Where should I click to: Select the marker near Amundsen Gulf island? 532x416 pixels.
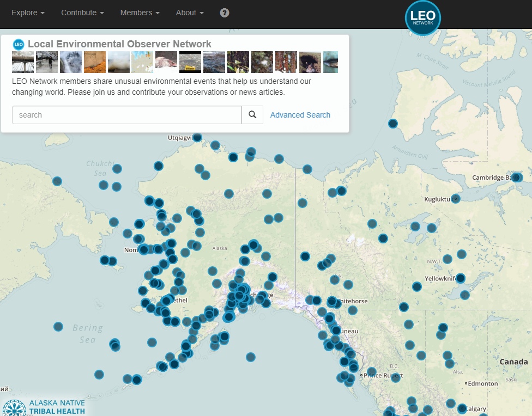(393, 124)
